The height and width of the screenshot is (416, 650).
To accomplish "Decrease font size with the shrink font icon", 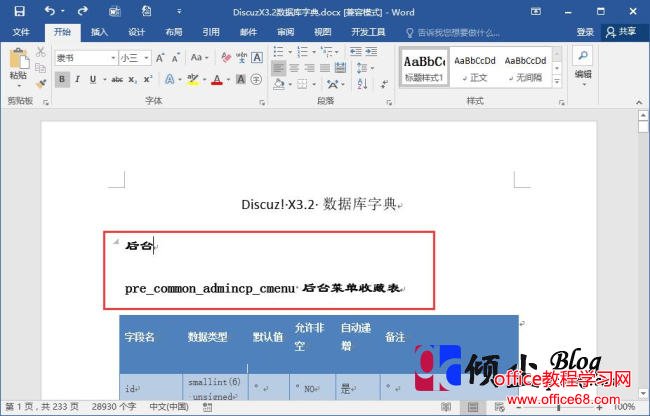I will [176, 58].
